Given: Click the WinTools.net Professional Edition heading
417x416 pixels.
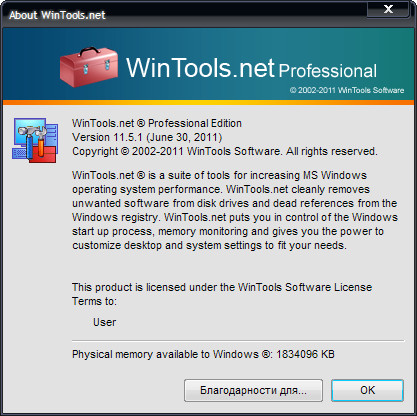Looking at the screenshot, I should [x=157, y=123].
